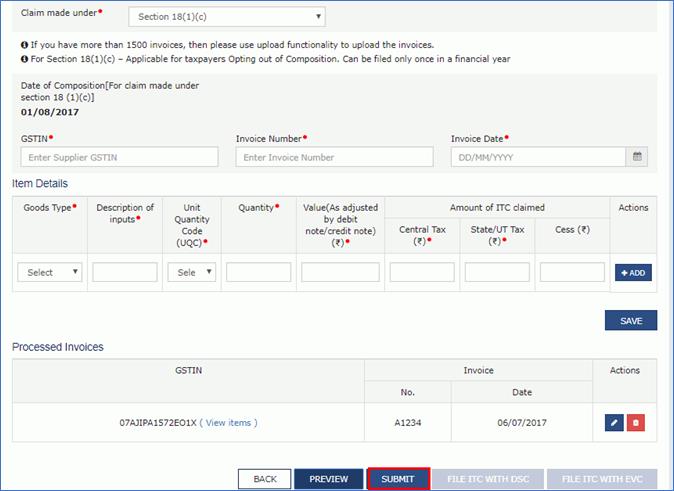Open the 'View items' link
This screenshot has width=674, height=491.
228,423
